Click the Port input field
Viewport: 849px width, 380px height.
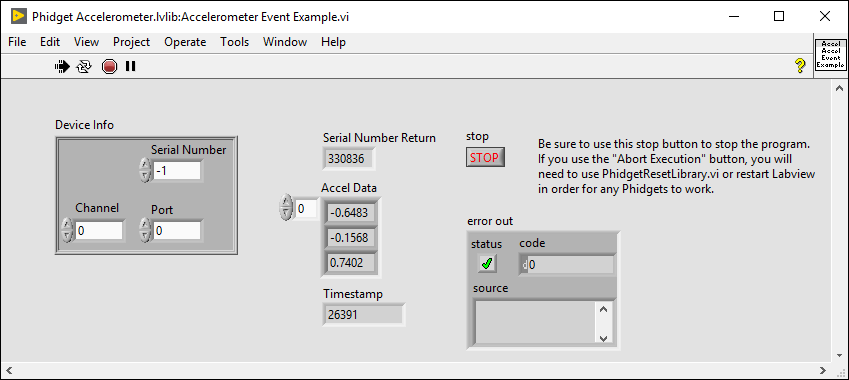177,231
